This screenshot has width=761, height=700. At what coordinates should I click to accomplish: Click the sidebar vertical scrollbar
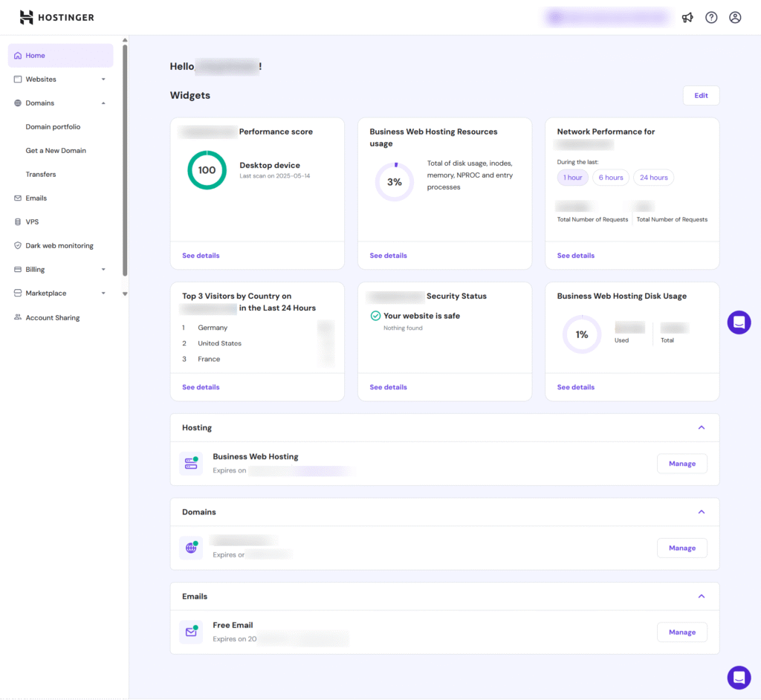tap(125, 161)
